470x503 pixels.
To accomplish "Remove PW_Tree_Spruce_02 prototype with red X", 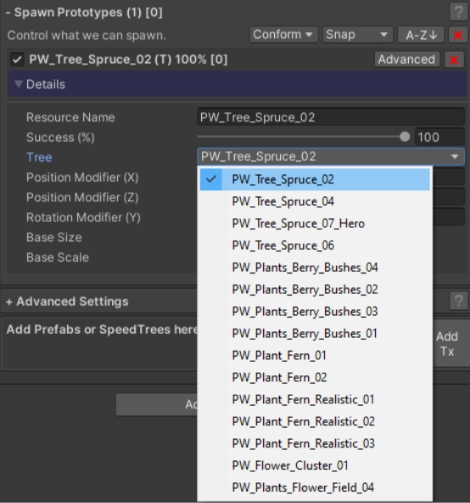I will pyautogui.click(x=454, y=60).
